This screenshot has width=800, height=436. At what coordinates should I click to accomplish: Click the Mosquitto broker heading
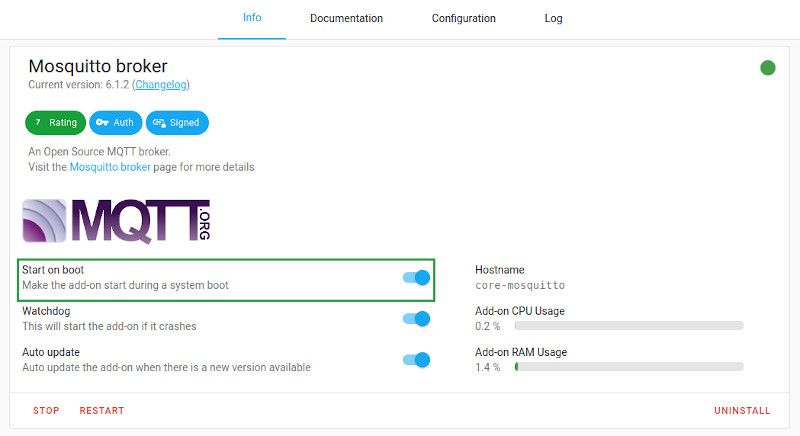[x=97, y=66]
